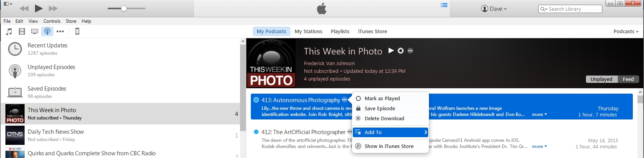Choose Mark as Played
Screen dimensions: 644x158
click(x=390, y=98)
